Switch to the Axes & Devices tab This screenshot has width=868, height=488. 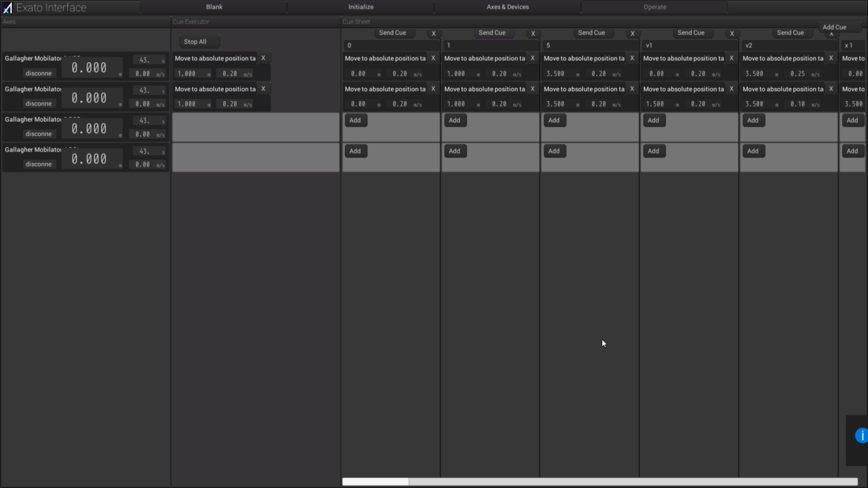tap(507, 7)
